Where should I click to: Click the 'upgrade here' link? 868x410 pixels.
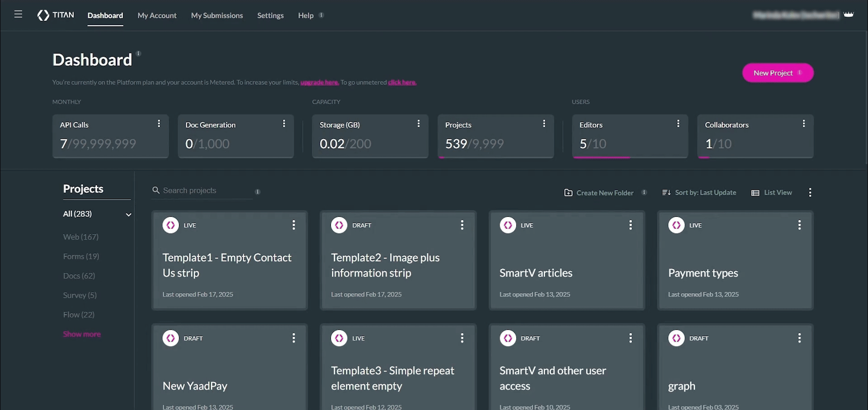[x=319, y=82]
